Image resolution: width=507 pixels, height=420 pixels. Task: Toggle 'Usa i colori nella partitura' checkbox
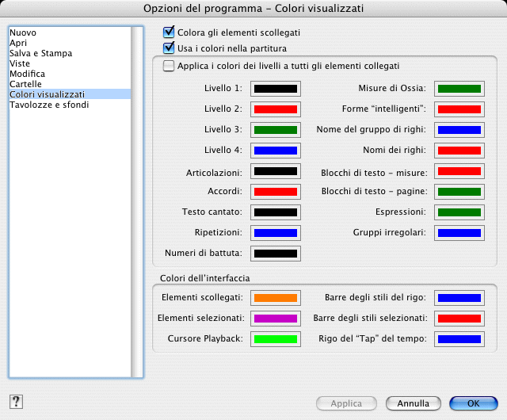coord(169,48)
